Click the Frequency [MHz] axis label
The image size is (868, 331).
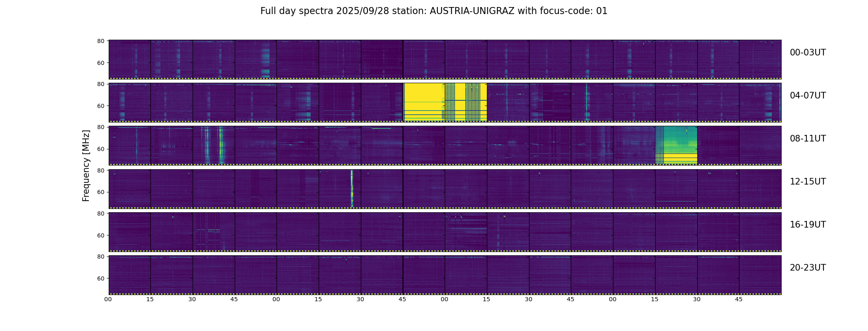tap(86, 166)
